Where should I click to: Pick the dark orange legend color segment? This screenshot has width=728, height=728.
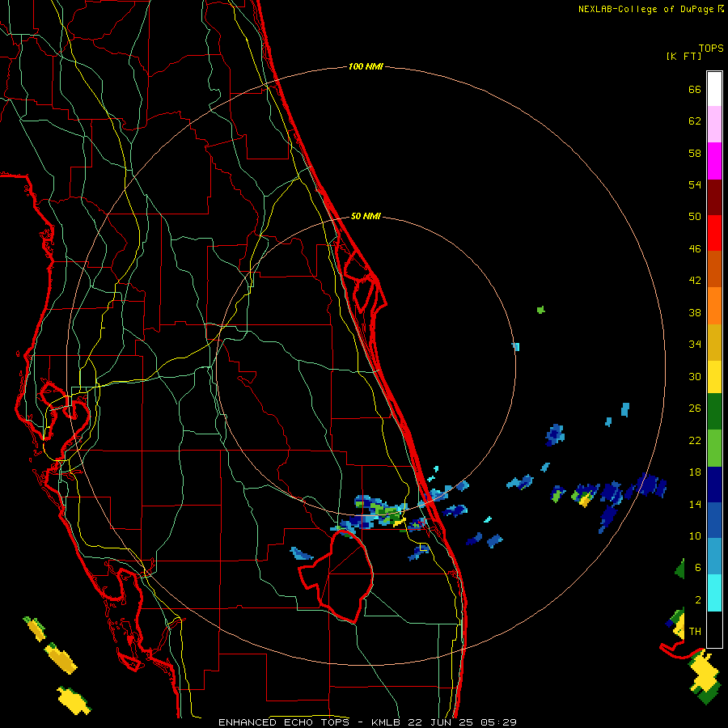coord(714,269)
